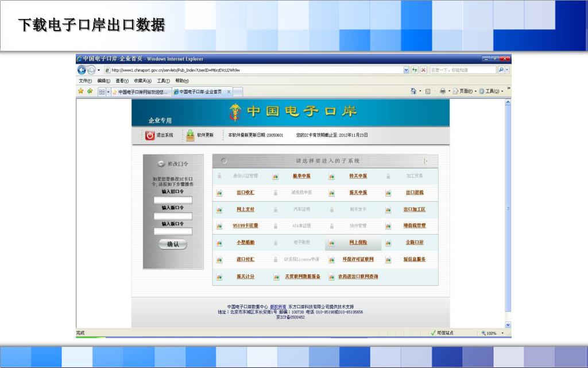Open 关贸联网数据报备 link

tap(303, 277)
